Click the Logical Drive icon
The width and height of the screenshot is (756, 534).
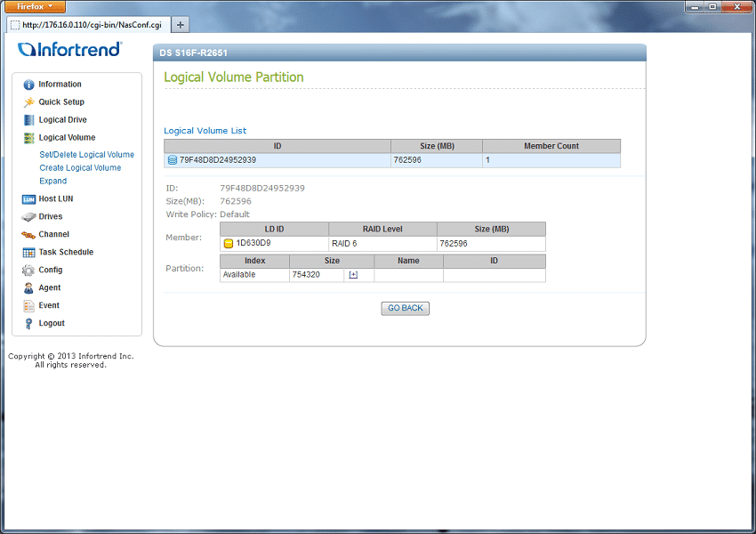29,120
